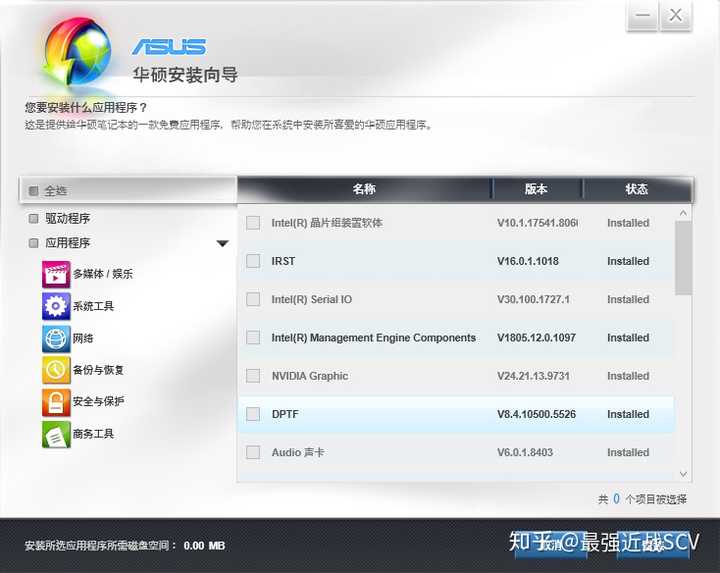Collapse the 应用程序 category arrow
Screen dimensions: 720x573
(x=222, y=243)
